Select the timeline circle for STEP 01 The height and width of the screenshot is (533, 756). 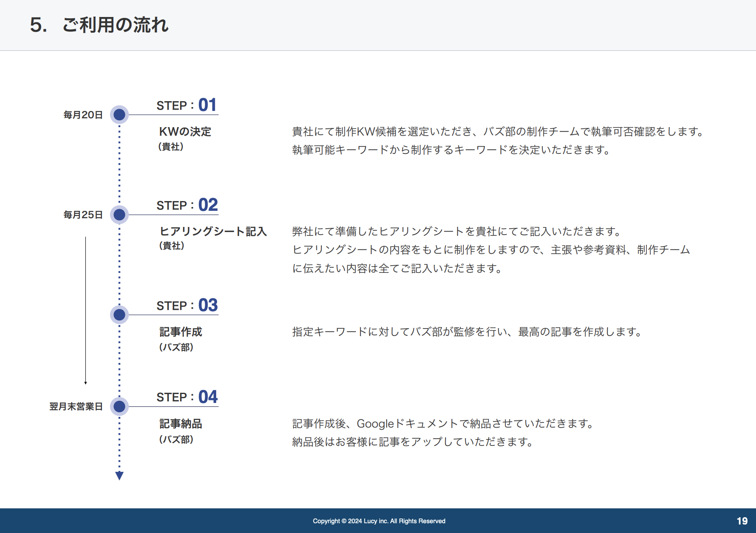coord(119,115)
